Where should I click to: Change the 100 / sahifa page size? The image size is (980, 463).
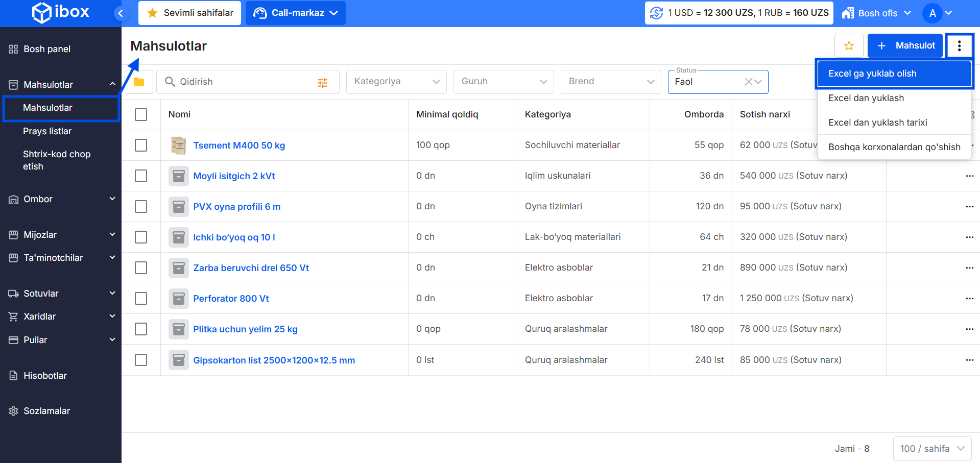coord(932,449)
